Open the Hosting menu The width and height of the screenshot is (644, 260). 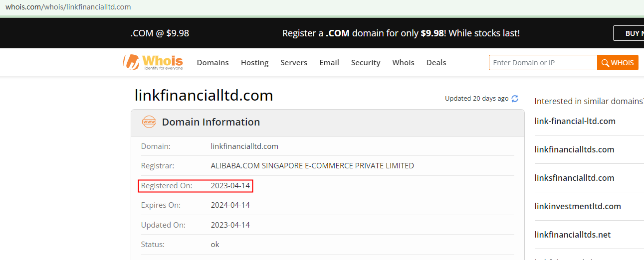(x=254, y=63)
